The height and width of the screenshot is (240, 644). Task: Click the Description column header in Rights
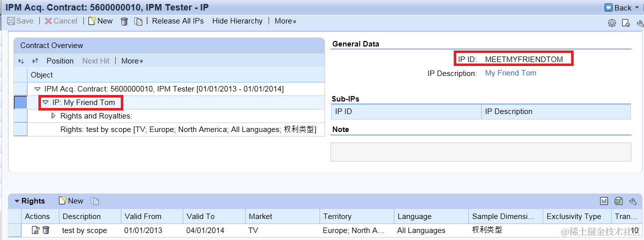click(90, 216)
